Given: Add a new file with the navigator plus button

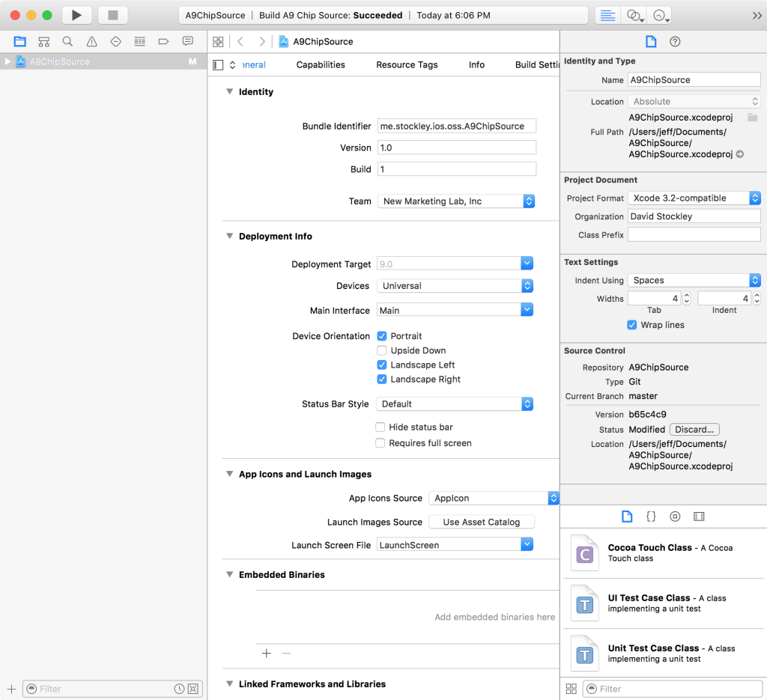Looking at the screenshot, I should coord(12,689).
